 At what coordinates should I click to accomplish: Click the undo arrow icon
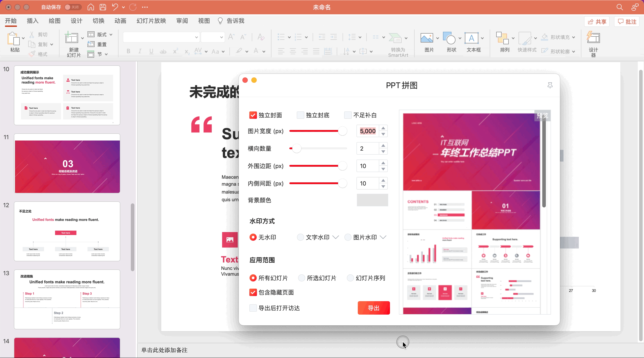[115, 7]
